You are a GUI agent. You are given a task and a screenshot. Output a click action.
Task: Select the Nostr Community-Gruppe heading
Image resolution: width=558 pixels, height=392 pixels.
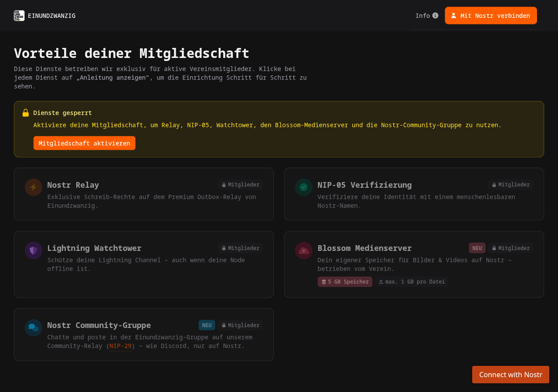click(x=99, y=325)
